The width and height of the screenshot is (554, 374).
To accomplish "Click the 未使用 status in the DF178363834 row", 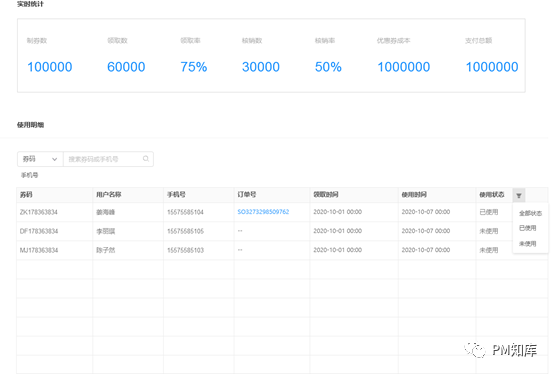I will tap(489, 231).
